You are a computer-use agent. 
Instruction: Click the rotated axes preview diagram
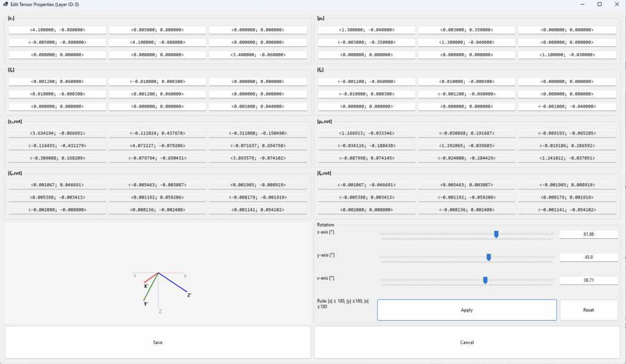[158, 287]
